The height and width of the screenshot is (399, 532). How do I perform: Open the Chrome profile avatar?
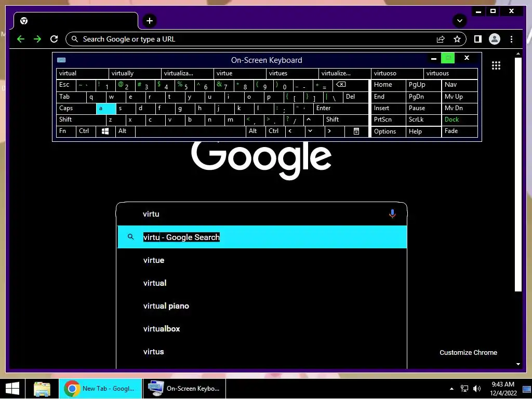[495, 39]
